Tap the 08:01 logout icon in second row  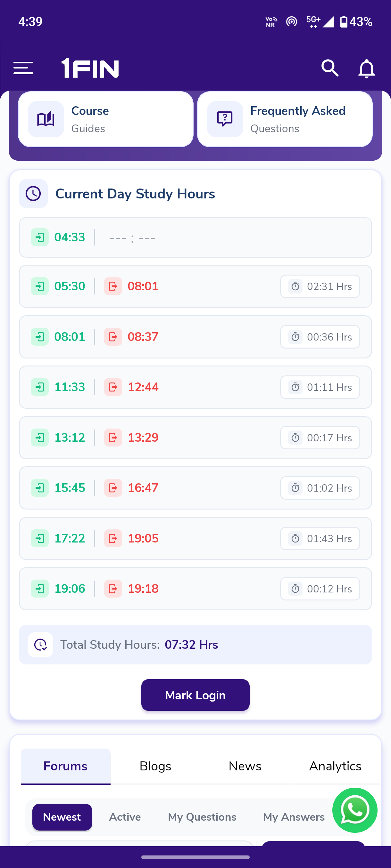[113, 286]
